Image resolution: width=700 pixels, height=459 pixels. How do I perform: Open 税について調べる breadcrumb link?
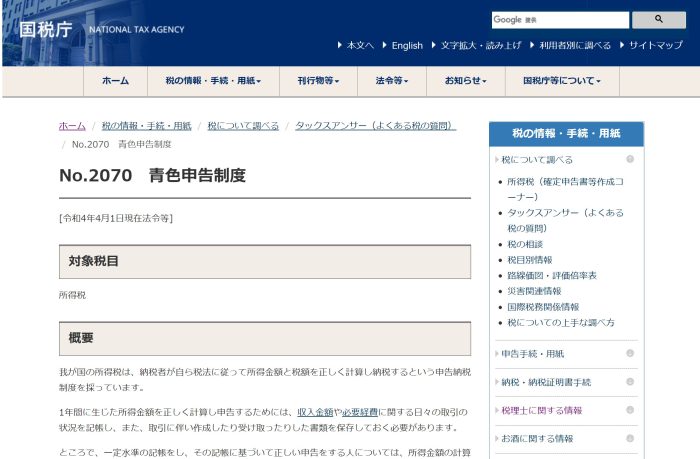coord(243,126)
